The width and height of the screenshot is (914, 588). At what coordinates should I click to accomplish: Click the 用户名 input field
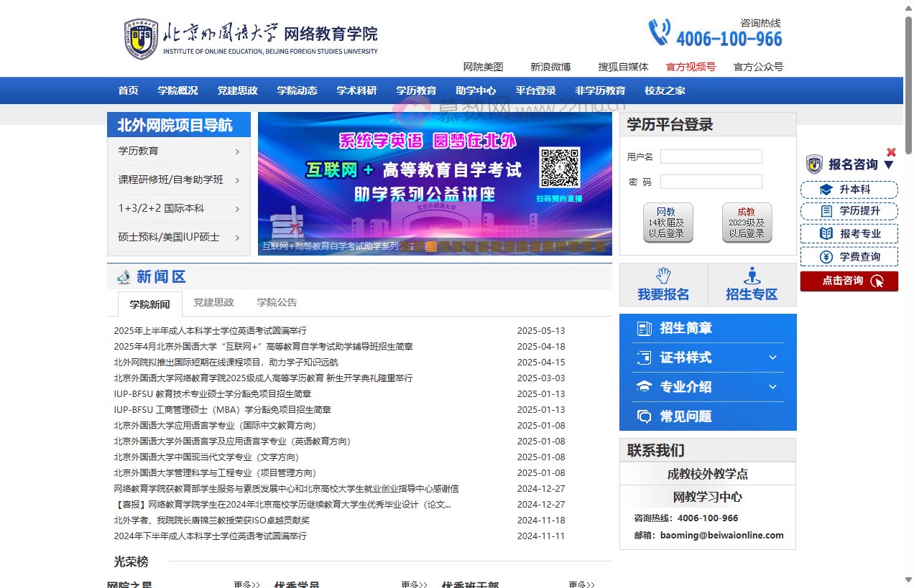tap(711, 157)
